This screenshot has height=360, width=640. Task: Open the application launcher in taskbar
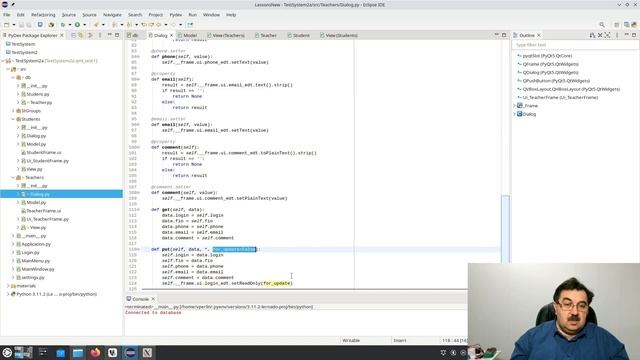[7, 353]
